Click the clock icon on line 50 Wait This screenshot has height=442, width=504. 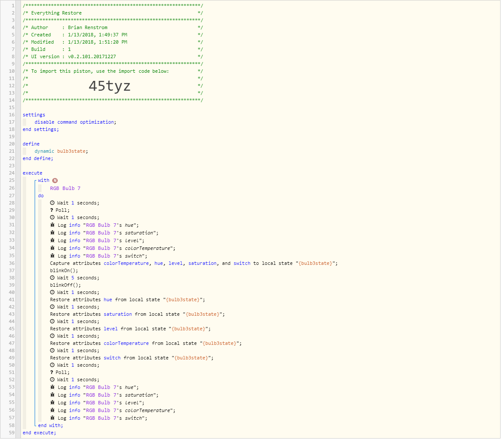pos(52,365)
